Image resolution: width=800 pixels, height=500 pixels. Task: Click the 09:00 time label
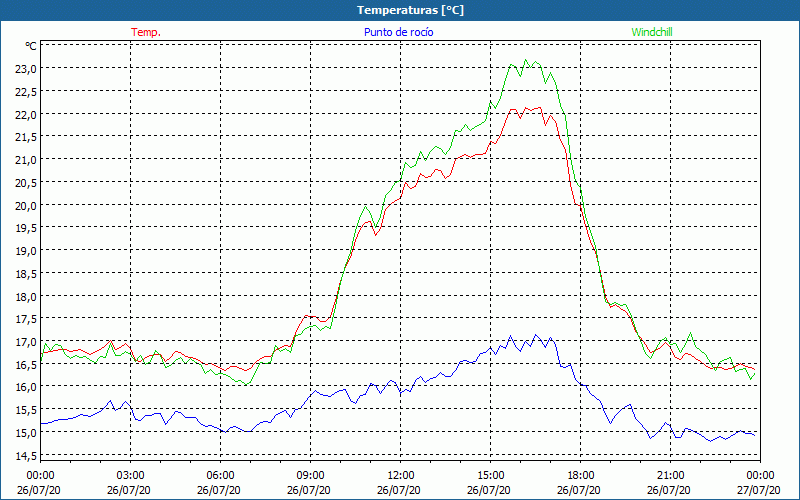311,475
